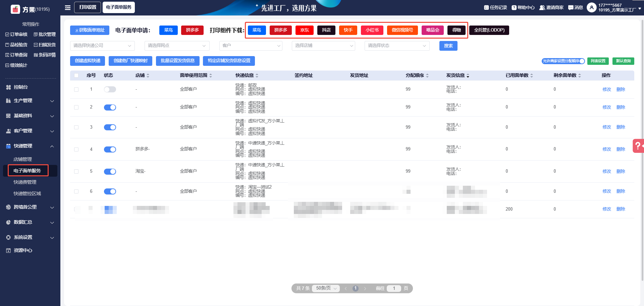Screen dimensions: 644x306
Task: Click the red floating help question icon
Action: 638,146
